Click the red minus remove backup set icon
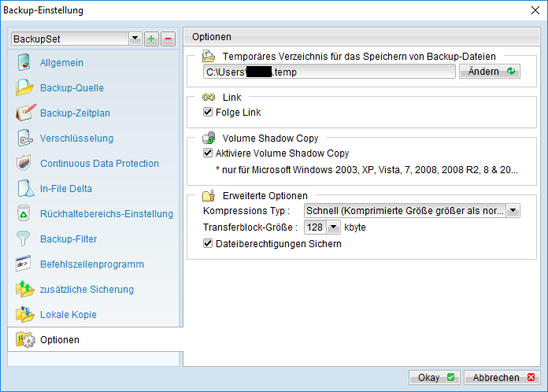This screenshot has width=548, height=392. tap(168, 39)
